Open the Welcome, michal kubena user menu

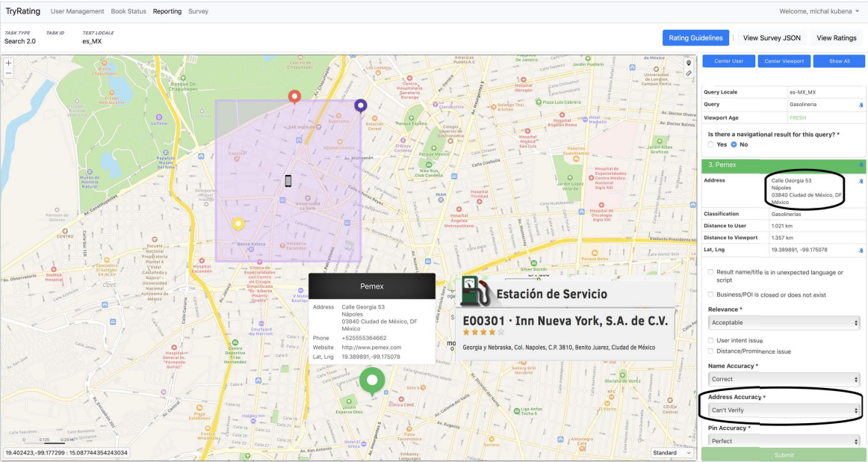coord(819,11)
